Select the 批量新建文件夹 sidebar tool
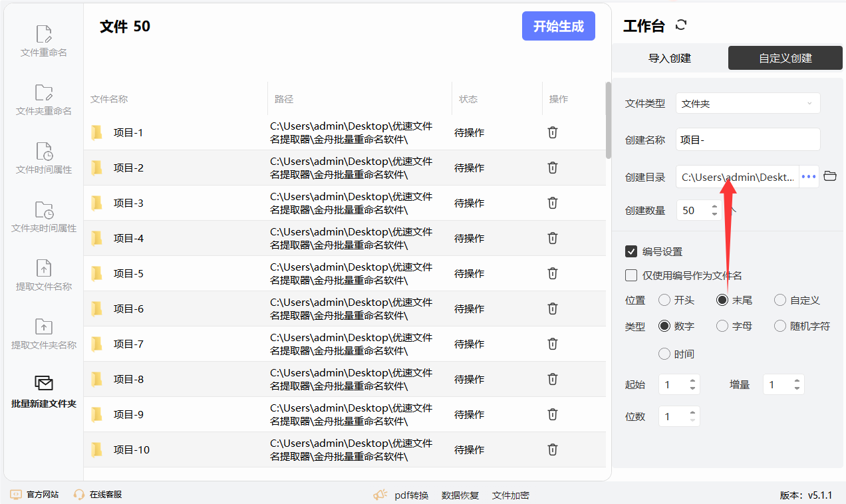 (44, 392)
